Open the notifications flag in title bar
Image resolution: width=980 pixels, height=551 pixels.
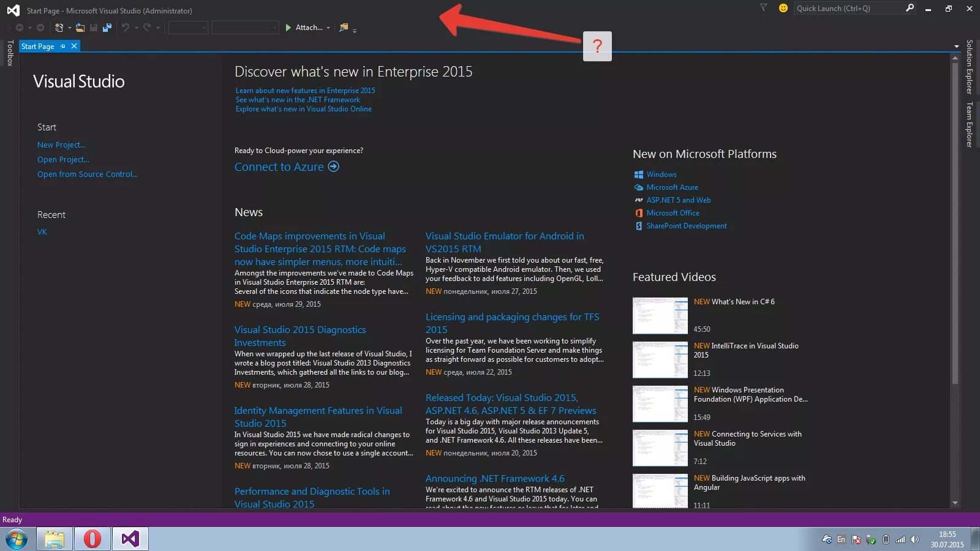pos(763,8)
